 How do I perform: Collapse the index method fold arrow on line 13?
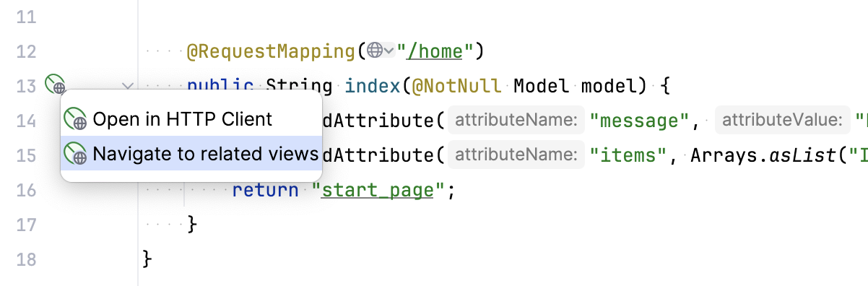tap(128, 86)
